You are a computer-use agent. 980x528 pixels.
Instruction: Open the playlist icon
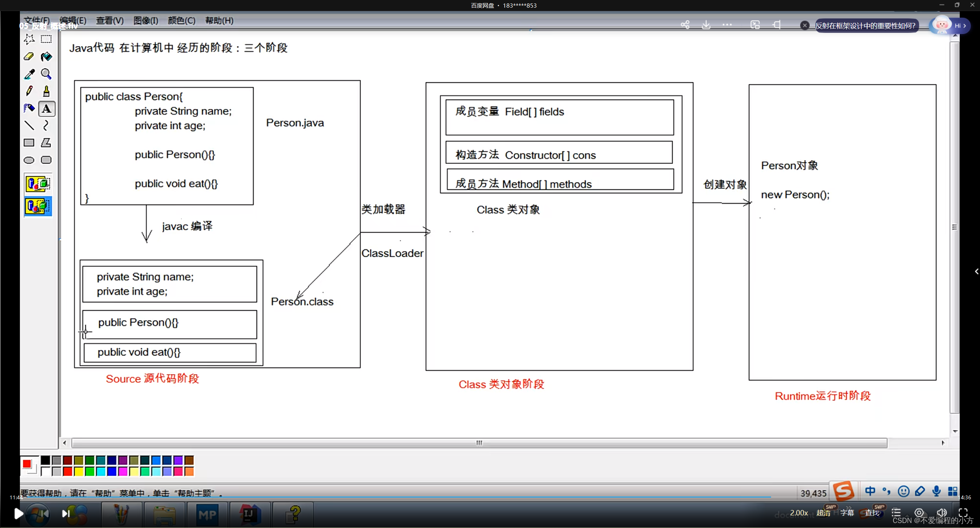pyautogui.click(x=896, y=513)
